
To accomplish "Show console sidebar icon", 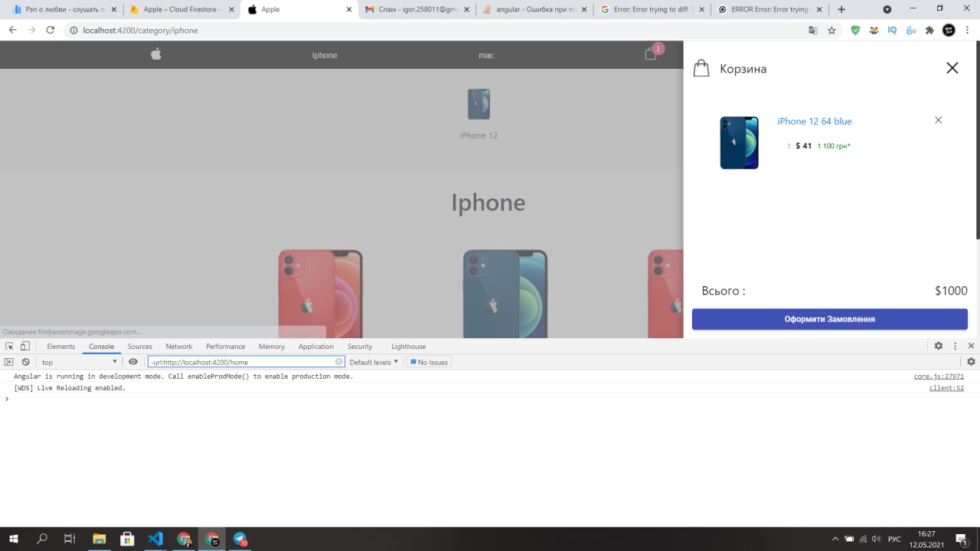I will (9, 362).
